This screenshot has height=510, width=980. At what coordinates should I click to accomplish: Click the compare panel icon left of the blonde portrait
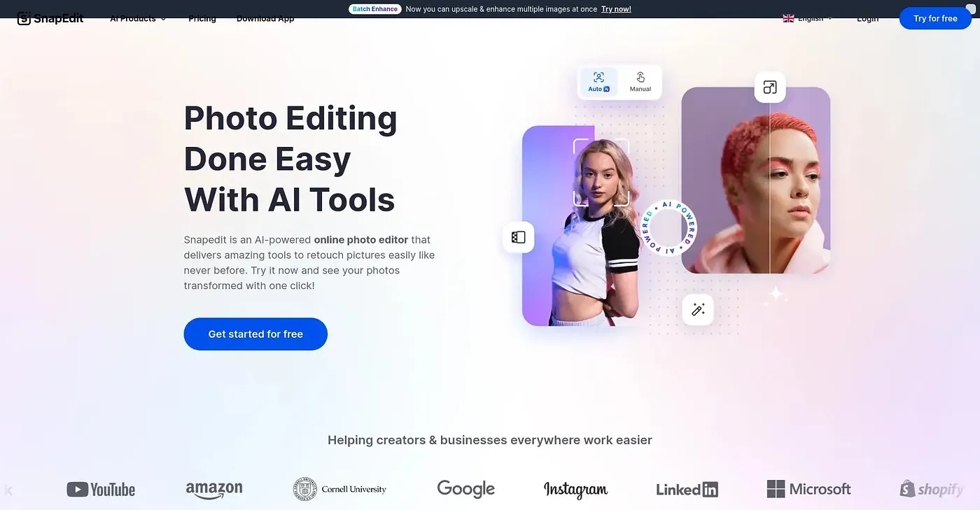[519, 237]
